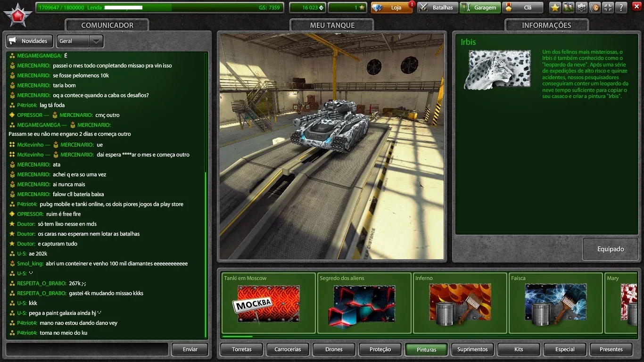Open the friends soldiers icon
644x362 pixels.
(x=568, y=8)
